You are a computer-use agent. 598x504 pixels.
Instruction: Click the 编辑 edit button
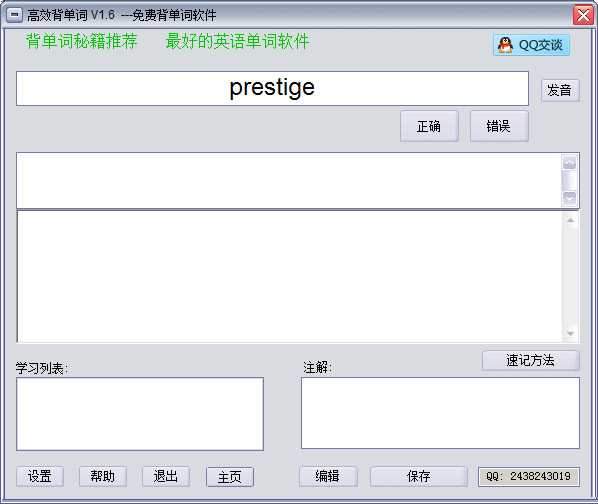point(328,476)
